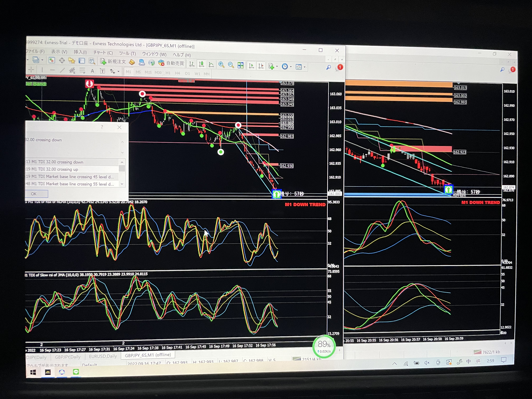Image resolution: width=532 pixels, height=399 pixels.
Task: Click the tile windows grid icon
Action: tap(240, 65)
